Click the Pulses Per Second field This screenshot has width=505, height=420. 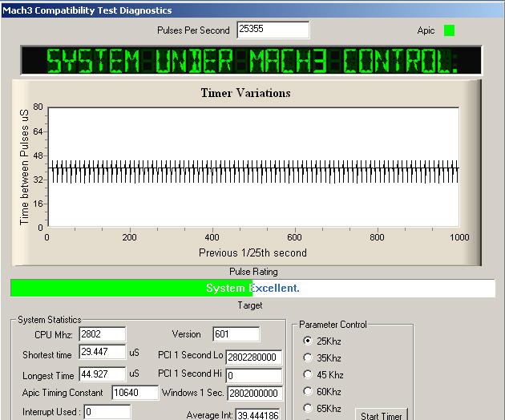tap(273, 30)
